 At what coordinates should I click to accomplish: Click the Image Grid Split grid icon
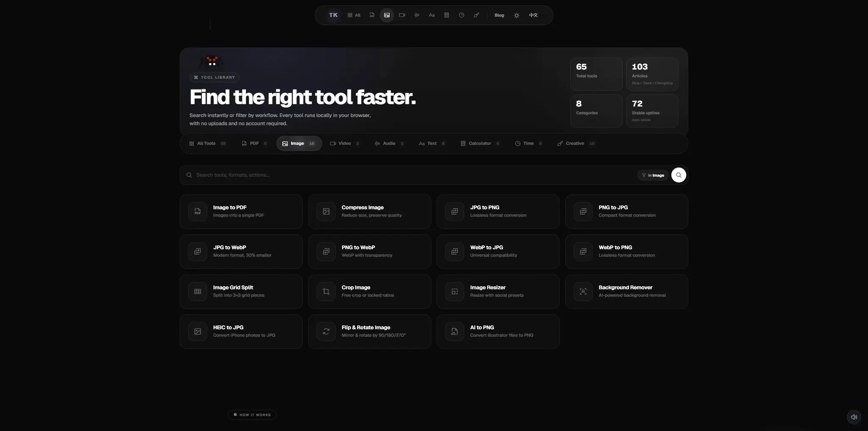[x=198, y=292]
